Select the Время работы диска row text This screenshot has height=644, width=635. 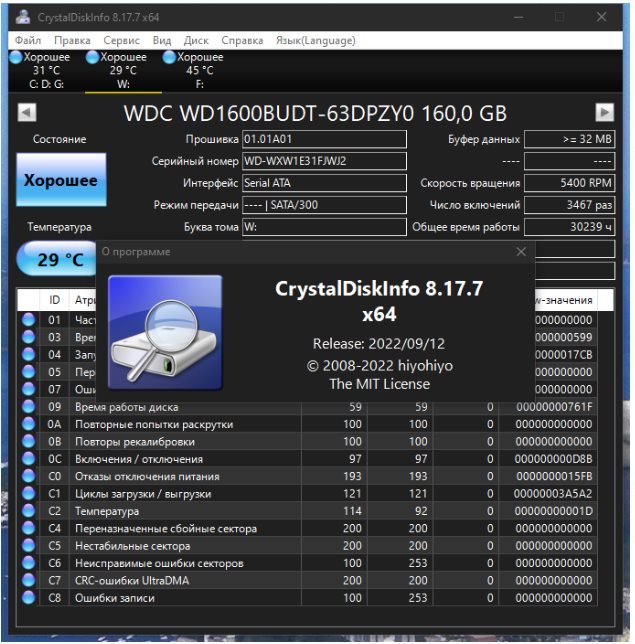pyautogui.click(x=127, y=407)
